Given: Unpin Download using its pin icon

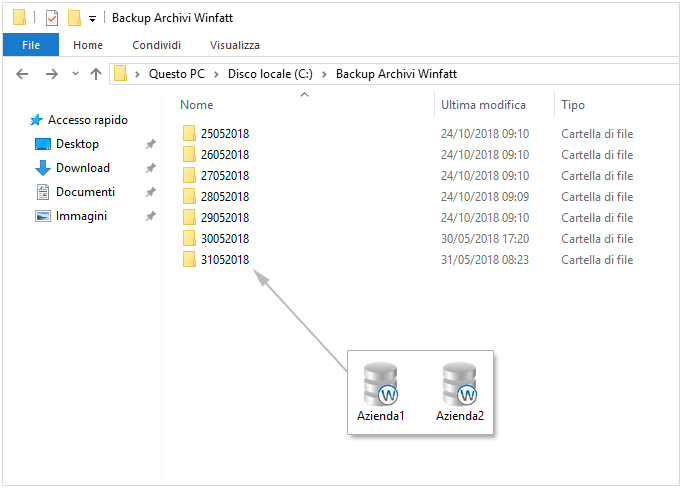Looking at the screenshot, I should click(151, 168).
